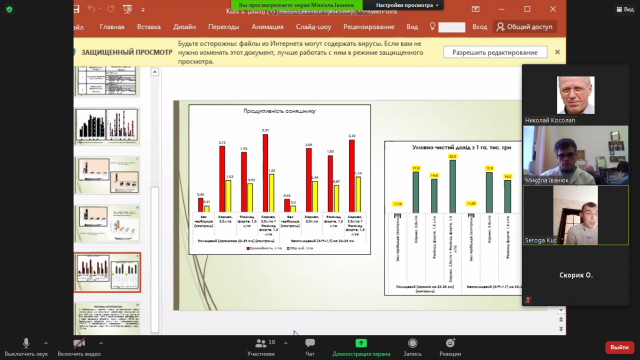Open the Анимация ribbon tab
This screenshot has width=640, height=360.
(x=267, y=27)
